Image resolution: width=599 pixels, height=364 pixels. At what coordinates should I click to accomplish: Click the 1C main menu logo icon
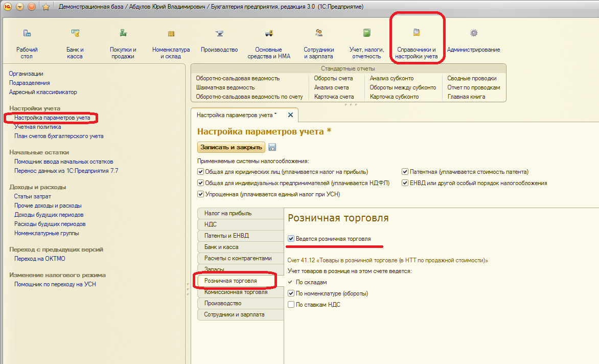7,7
